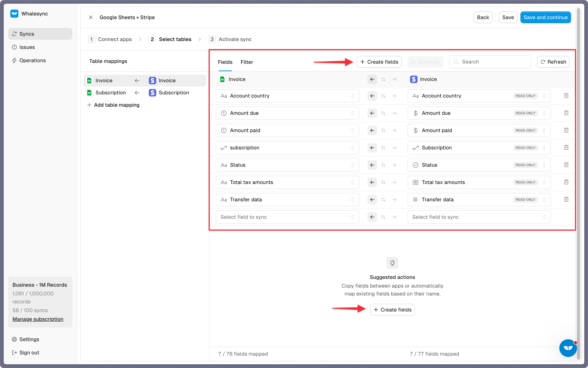
Task: Switch to the Filter tab
Action: tap(247, 62)
